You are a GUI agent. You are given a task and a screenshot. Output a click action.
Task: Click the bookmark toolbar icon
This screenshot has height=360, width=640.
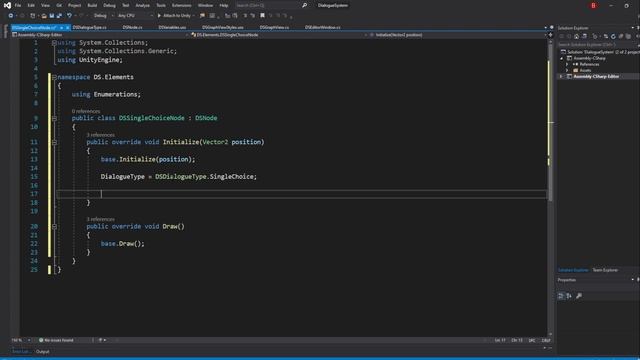(262, 16)
